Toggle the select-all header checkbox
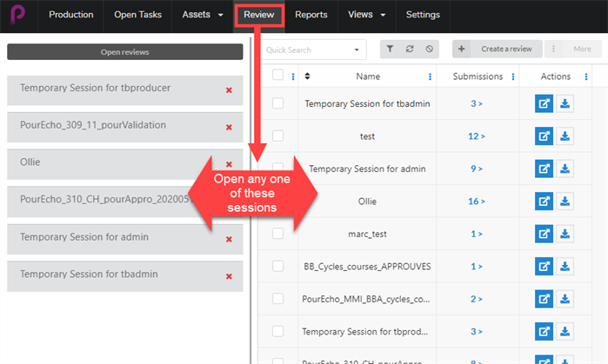The image size is (608, 364). click(x=278, y=76)
